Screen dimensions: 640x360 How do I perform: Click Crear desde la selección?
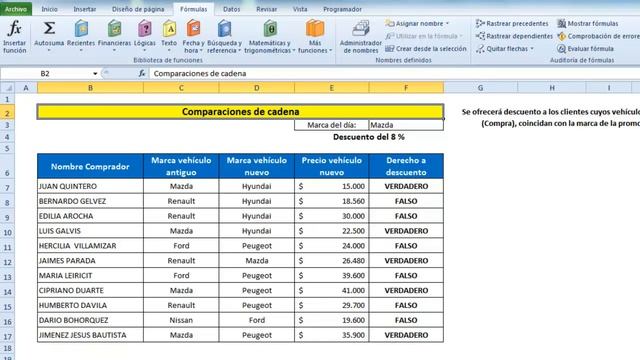426,49
